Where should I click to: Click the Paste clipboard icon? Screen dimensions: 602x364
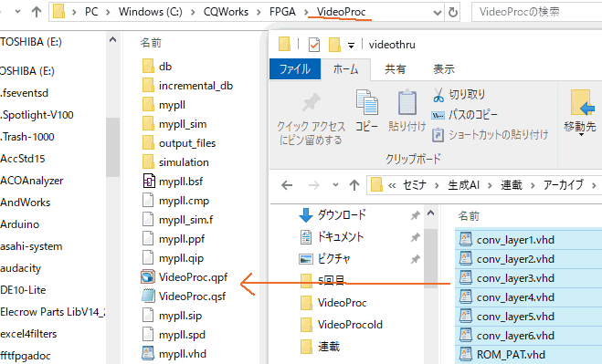407,102
